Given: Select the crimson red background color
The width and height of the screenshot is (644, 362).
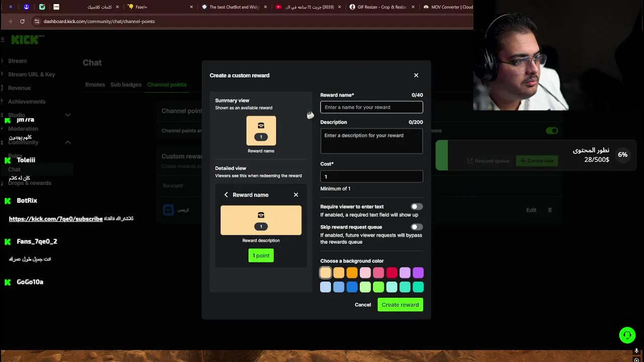Looking at the screenshot, I should tap(391, 273).
